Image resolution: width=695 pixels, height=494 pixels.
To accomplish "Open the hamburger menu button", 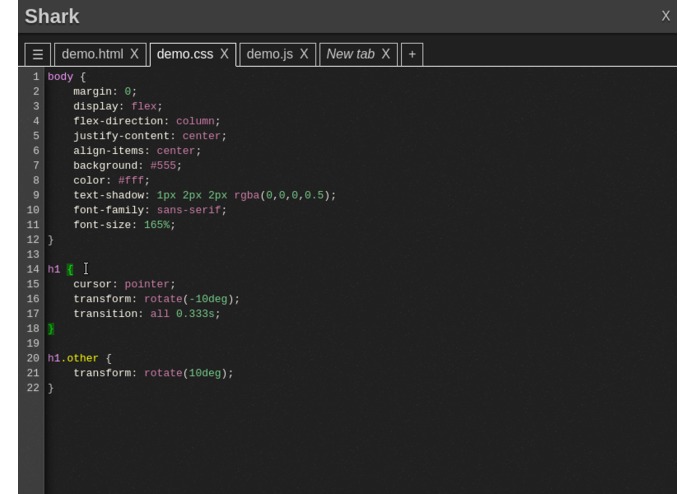I will coord(38,54).
